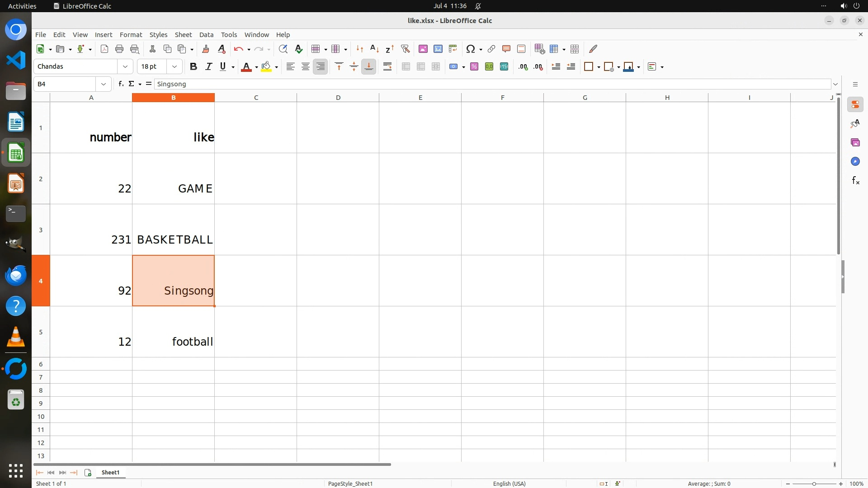
Task: Open the Navigator sidebar panel icon
Action: tap(855, 161)
